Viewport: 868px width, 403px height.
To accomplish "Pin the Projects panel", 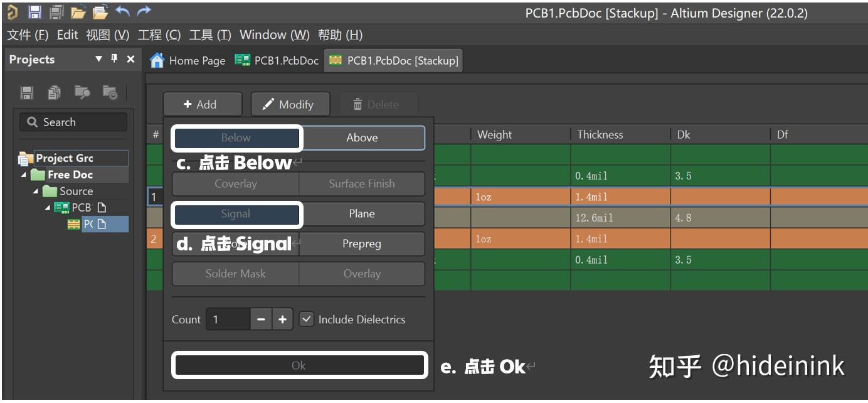I will click(114, 59).
